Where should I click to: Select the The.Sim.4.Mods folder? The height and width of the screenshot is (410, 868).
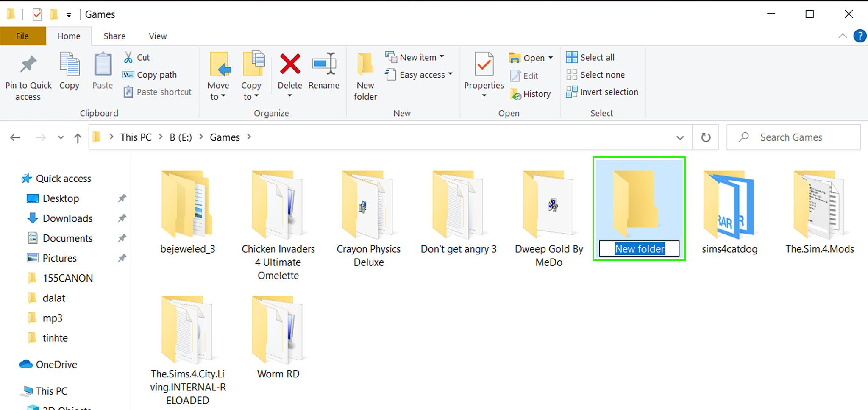820,212
